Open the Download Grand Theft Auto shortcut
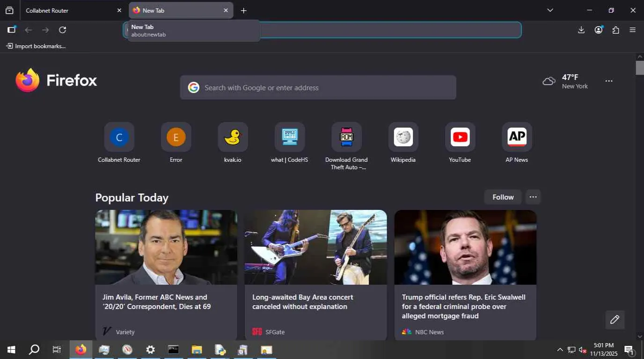The image size is (644, 359). pos(346,146)
